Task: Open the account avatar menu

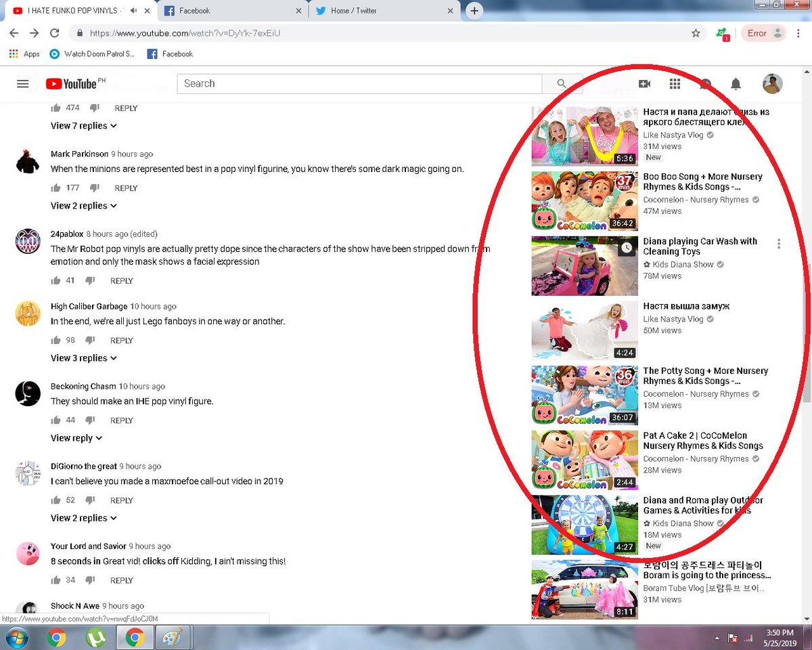Action: tap(772, 84)
